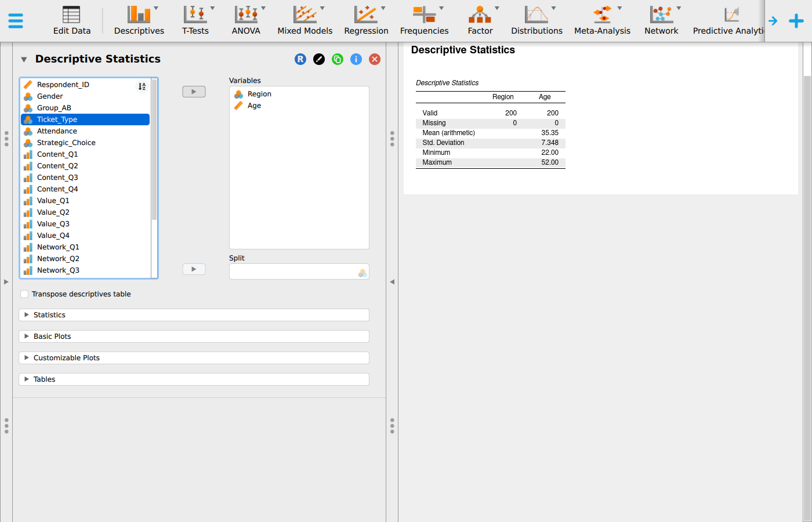Viewport: 812px width, 522px height.
Task: Select the Content_Q2 variable
Action: click(x=85, y=166)
